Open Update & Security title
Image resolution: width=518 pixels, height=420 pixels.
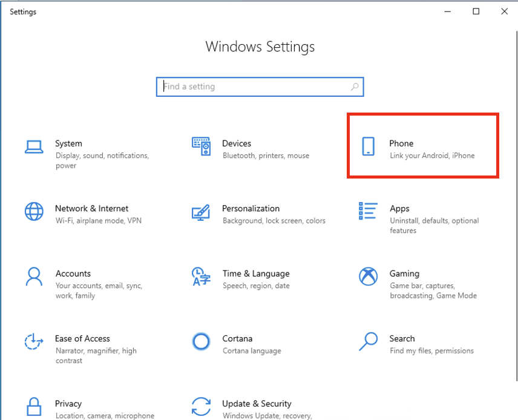(257, 404)
